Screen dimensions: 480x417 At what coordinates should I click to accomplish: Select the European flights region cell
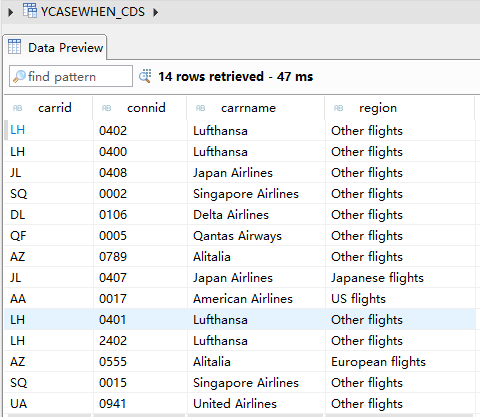pyautogui.click(x=400, y=362)
